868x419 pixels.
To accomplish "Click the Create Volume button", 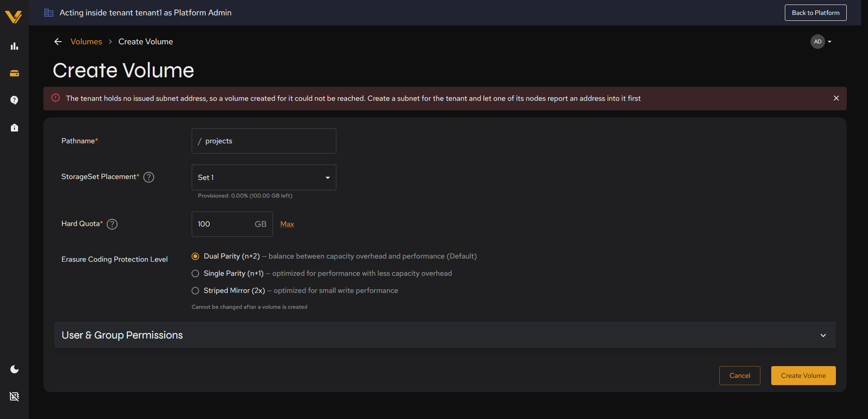I will coord(803,376).
